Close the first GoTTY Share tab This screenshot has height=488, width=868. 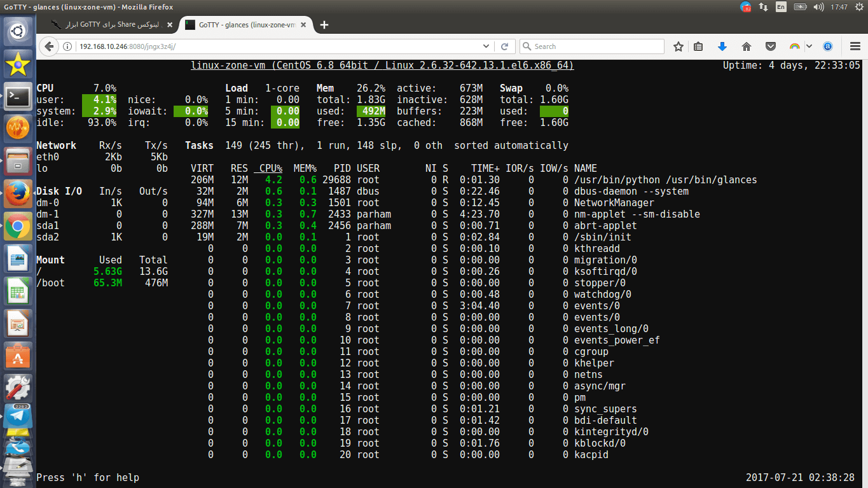169,25
